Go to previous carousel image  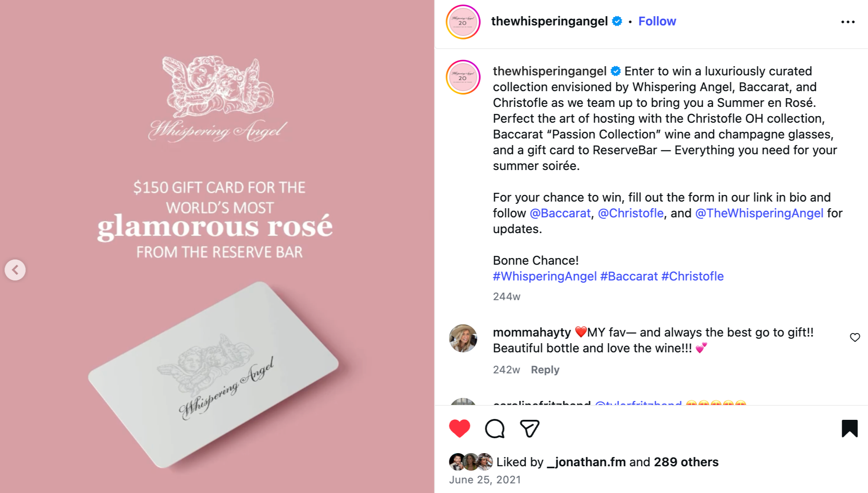click(x=15, y=270)
